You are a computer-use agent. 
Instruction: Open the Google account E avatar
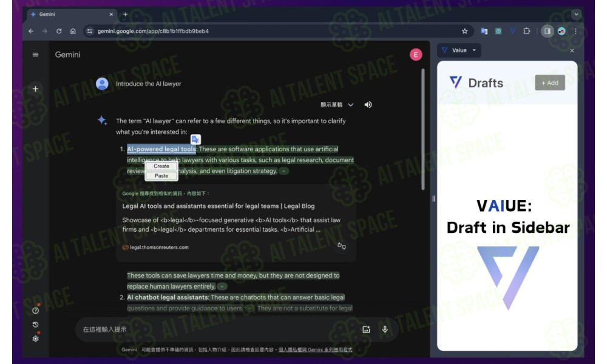(416, 55)
